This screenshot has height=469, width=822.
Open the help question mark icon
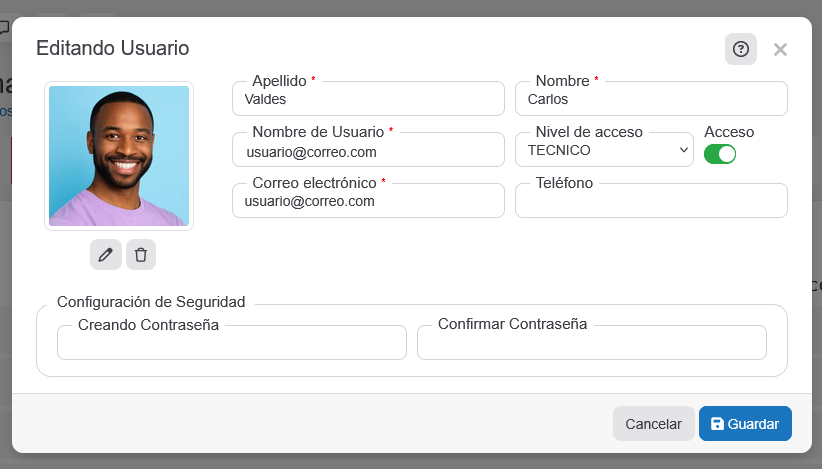tap(741, 49)
